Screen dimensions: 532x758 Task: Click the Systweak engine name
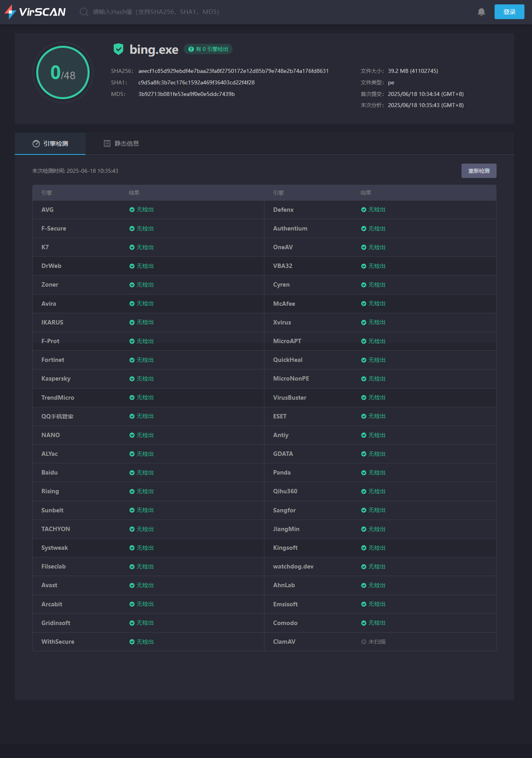[55, 548]
